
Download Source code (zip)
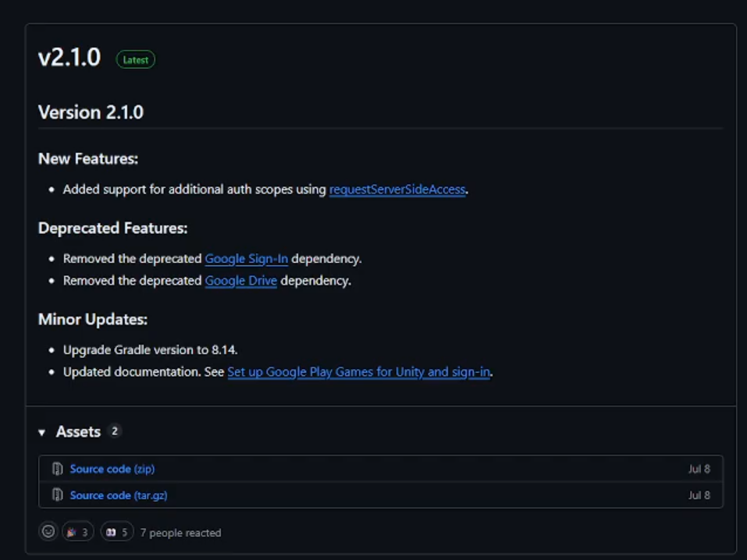(x=112, y=469)
